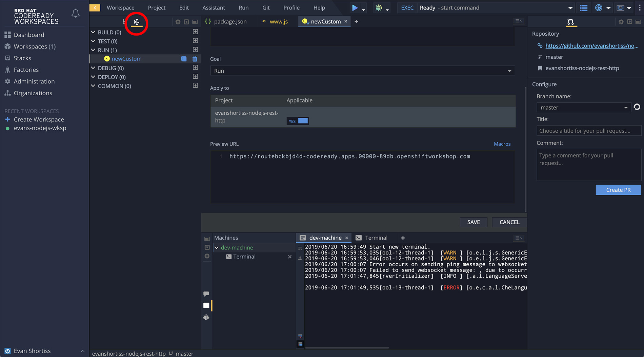Add a new editor tab with plus

[x=356, y=21]
